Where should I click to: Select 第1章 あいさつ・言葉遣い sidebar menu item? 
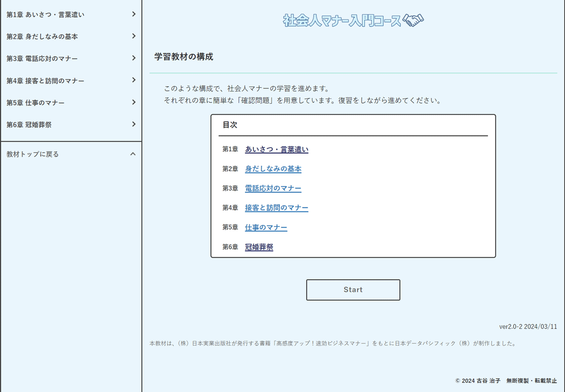click(45, 15)
